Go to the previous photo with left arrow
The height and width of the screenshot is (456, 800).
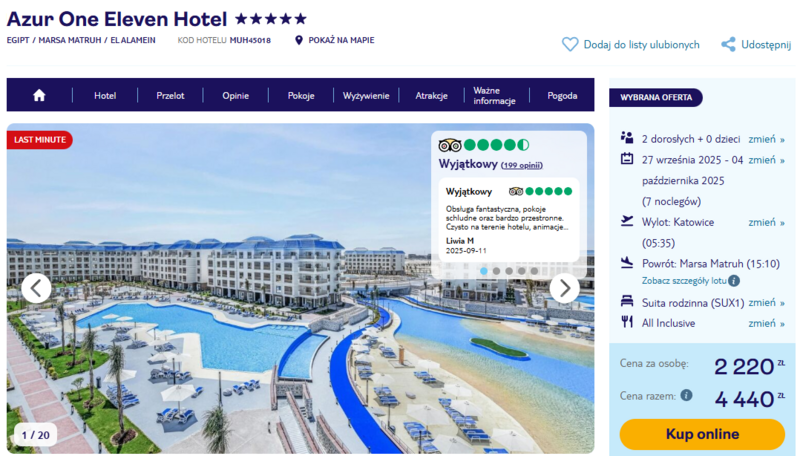click(x=36, y=288)
